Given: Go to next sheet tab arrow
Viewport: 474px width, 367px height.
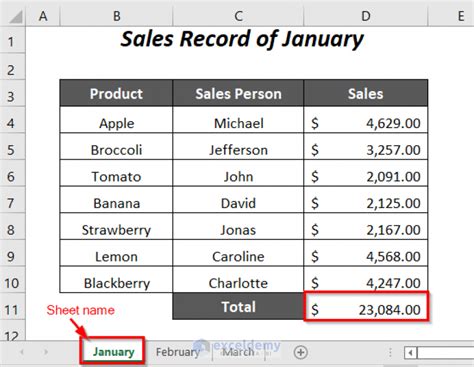Looking at the screenshot, I should click(46, 352).
